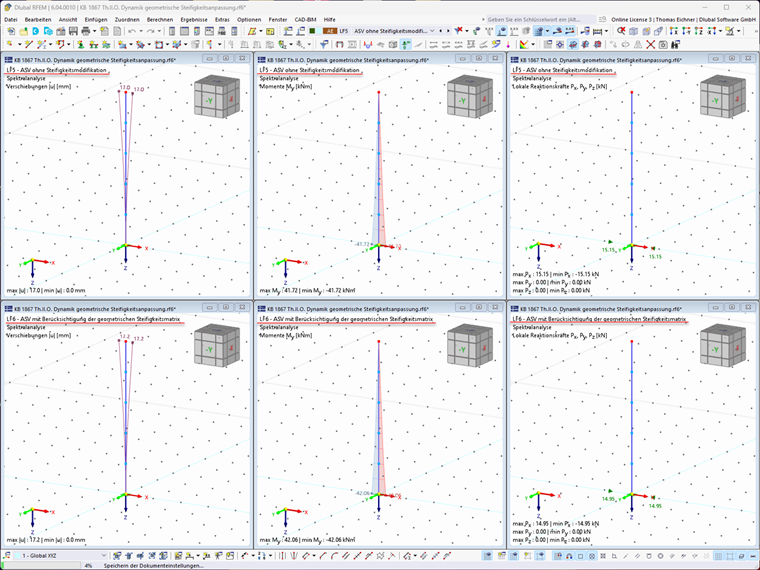Click the fire filter icon with red X
Screen dimensions: 760x570
point(458,31)
